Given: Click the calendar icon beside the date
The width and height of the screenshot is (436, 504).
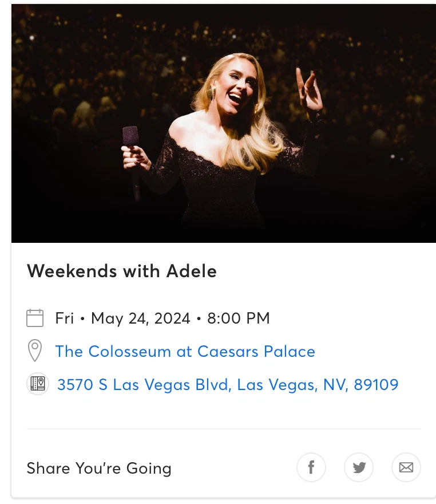Looking at the screenshot, I should point(35,318).
